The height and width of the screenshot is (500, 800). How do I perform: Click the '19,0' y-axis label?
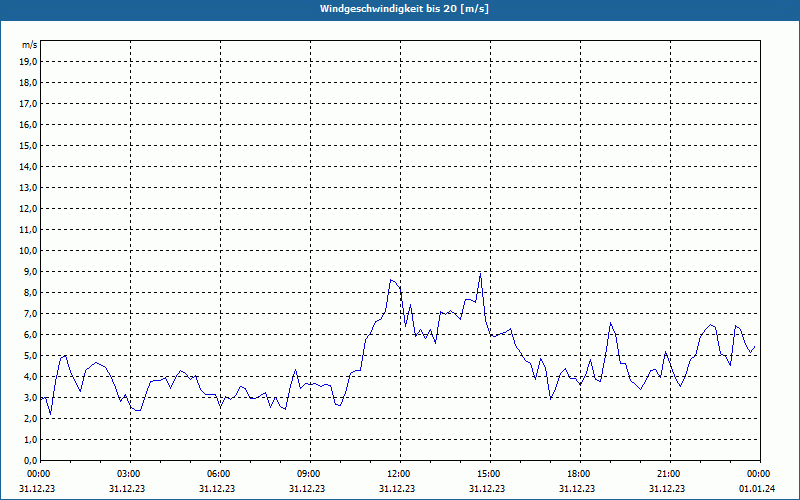click(x=29, y=62)
